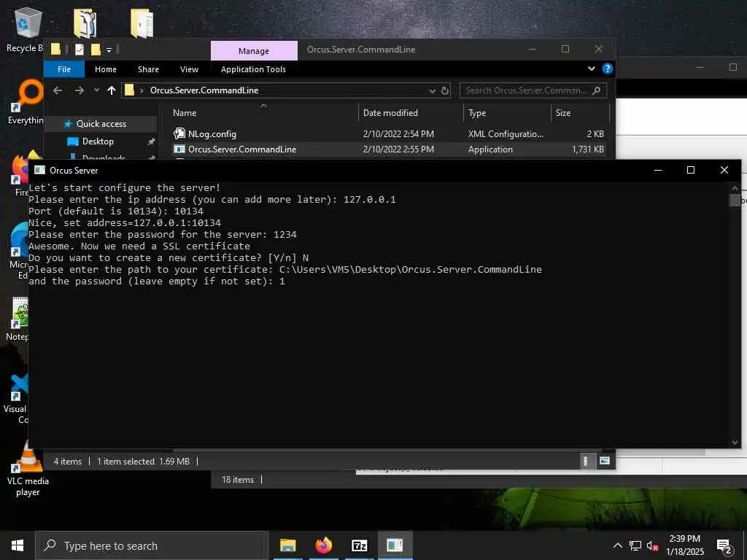
Task: Click the console vertical scrollbar thumb
Action: pos(735,200)
